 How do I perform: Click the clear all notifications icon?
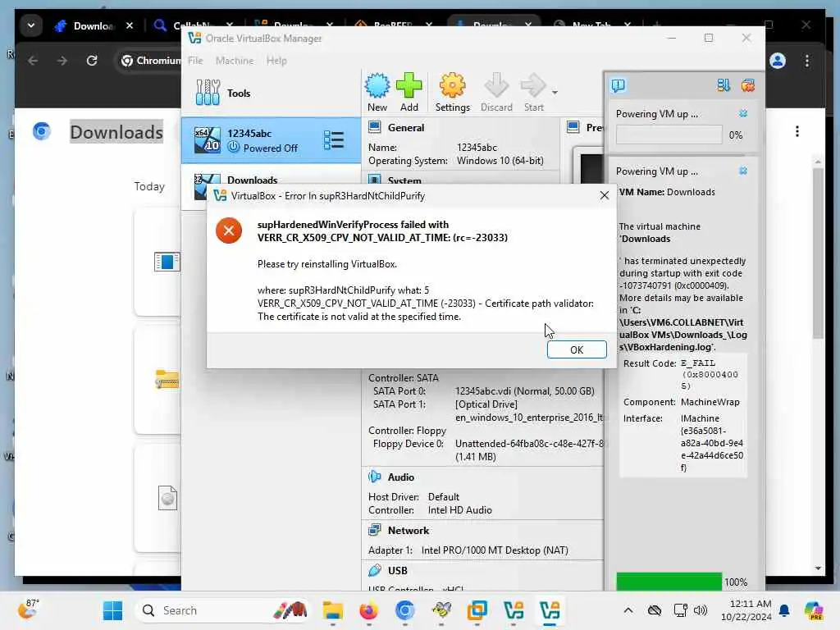tap(748, 85)
